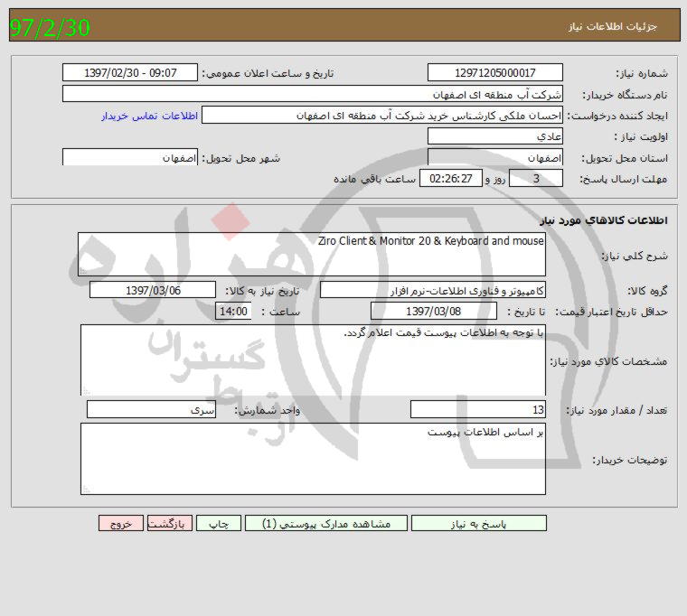Screen dimensions: 687x616
Task: Click the شهر محل تحویل field
Action: click(x=130, y=157)
